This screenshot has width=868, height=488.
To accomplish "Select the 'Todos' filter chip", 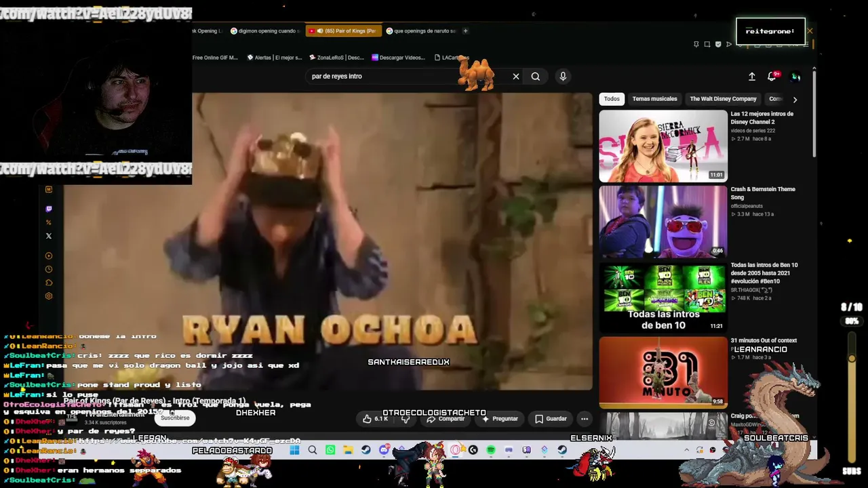I will [x=612, y=99].
